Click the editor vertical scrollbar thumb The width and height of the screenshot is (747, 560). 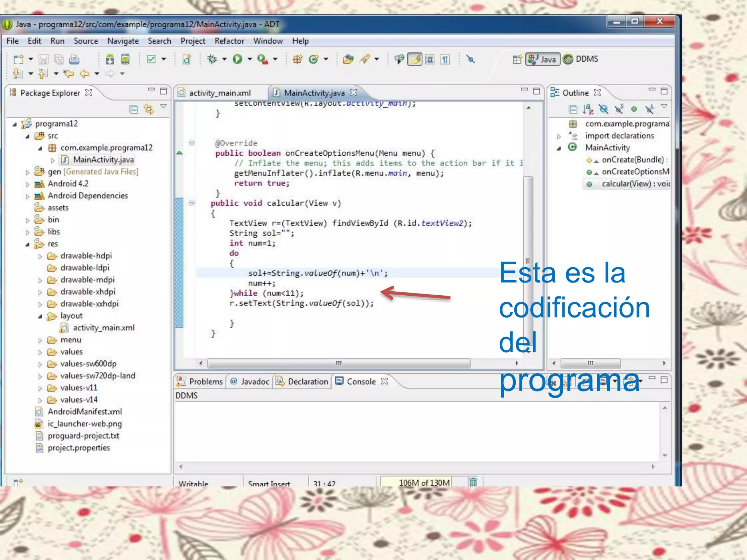528,261
